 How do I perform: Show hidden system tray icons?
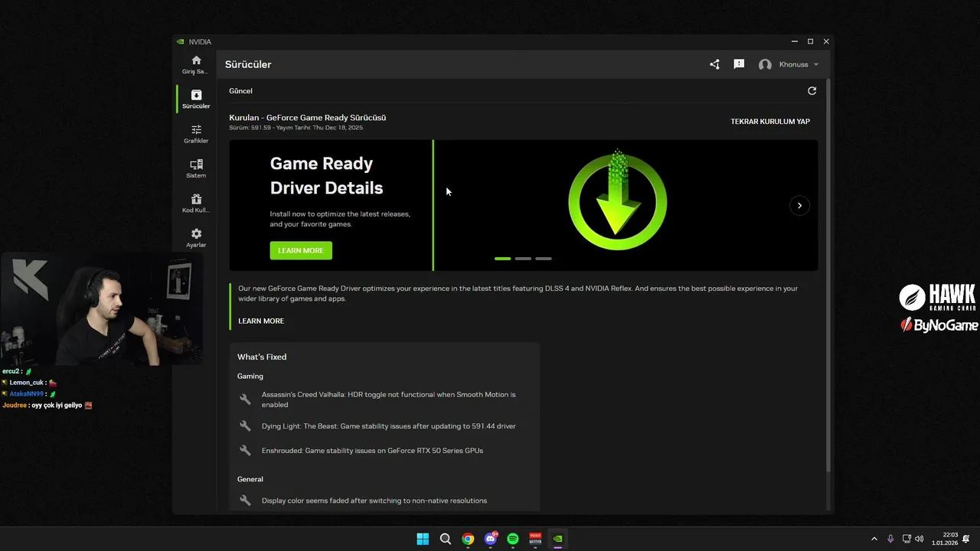point(874,539)
